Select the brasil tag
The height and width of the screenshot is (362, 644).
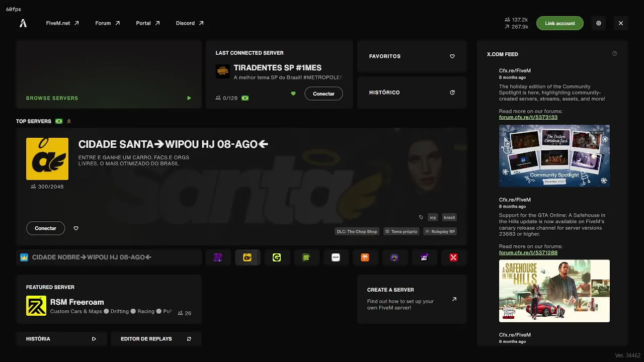449,218
